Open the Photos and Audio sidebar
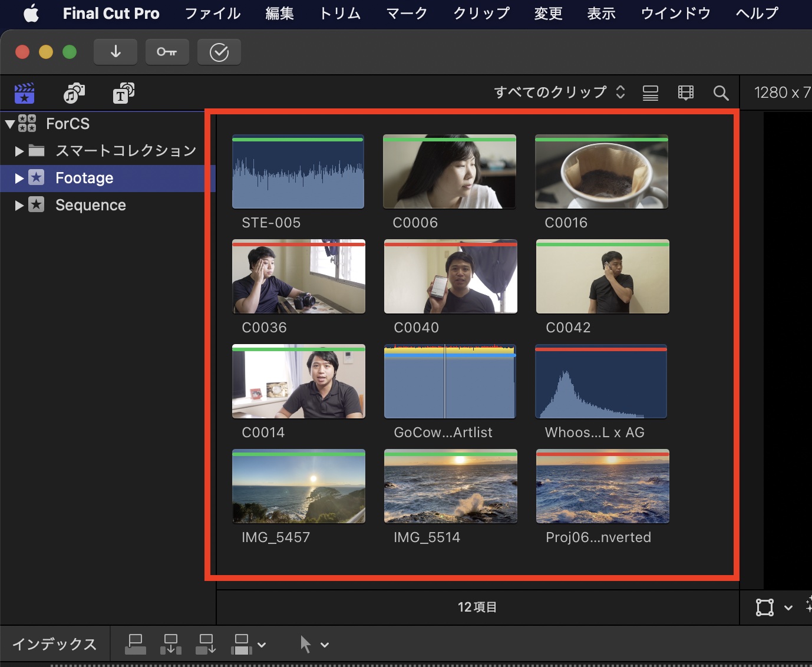The width and height of the screenshot is (812, 667). 74,93
